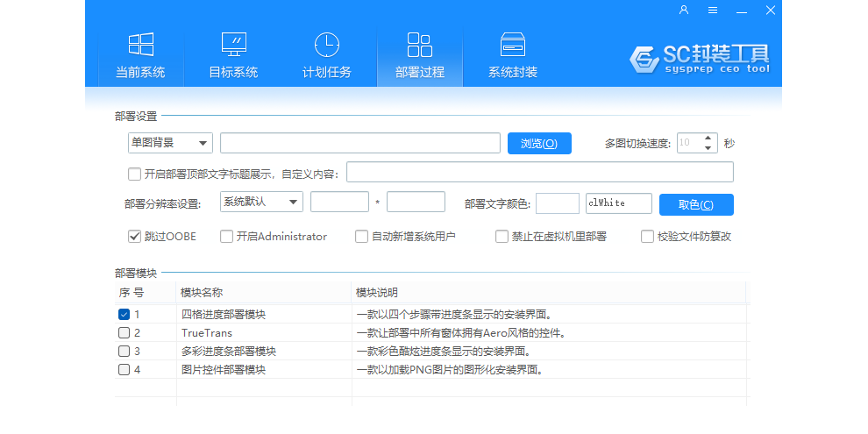Enable the 开启Administrator checkbox
This screenshot has height=434, width=868.
(x=226, y=236)
